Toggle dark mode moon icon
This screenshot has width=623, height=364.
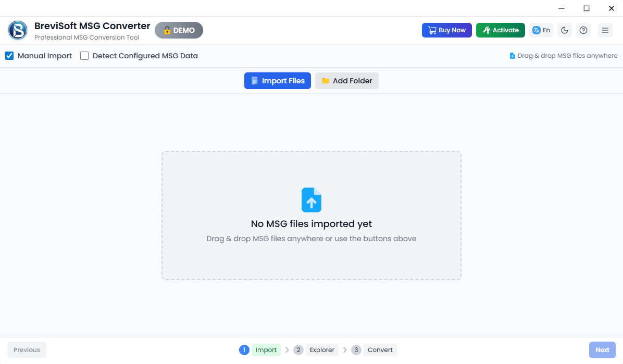(x=565, y=30)
